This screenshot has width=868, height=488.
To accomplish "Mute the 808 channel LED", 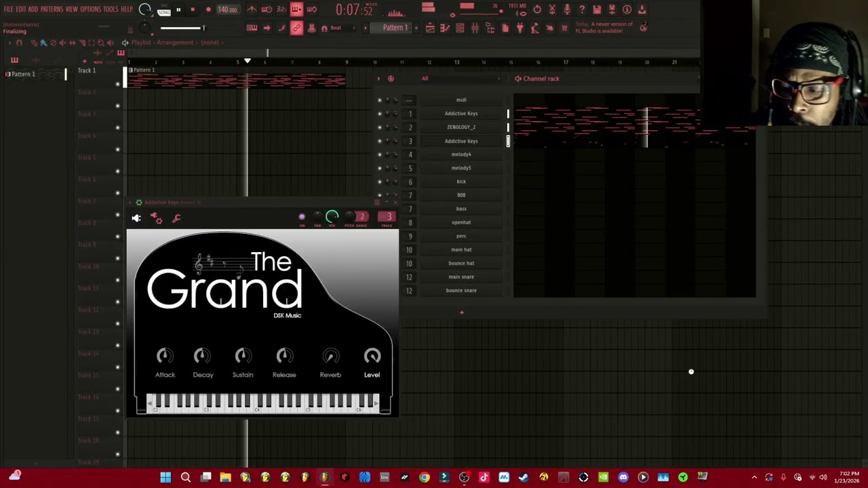I will click(379, 195).
